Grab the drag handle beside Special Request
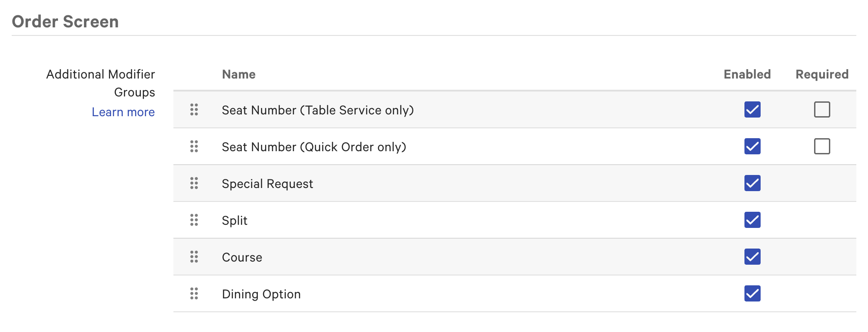 [194, 183]
